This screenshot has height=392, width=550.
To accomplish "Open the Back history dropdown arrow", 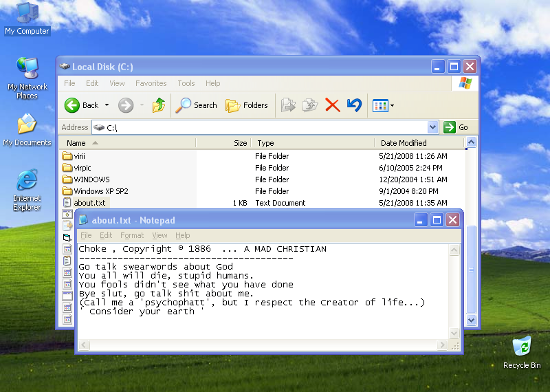I will click(107, 105).
